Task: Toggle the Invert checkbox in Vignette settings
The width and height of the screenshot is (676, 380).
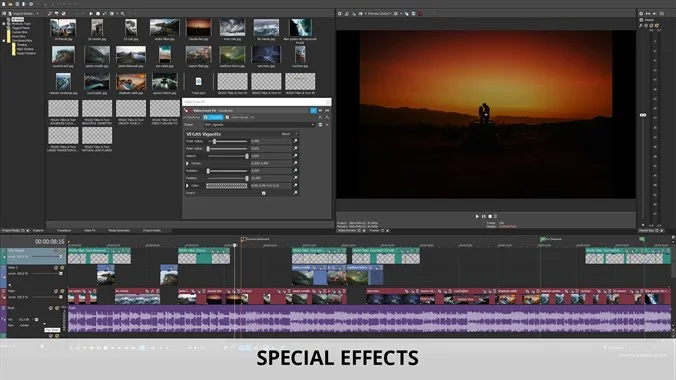Action: pyautogui.click(x=264, y=193)
